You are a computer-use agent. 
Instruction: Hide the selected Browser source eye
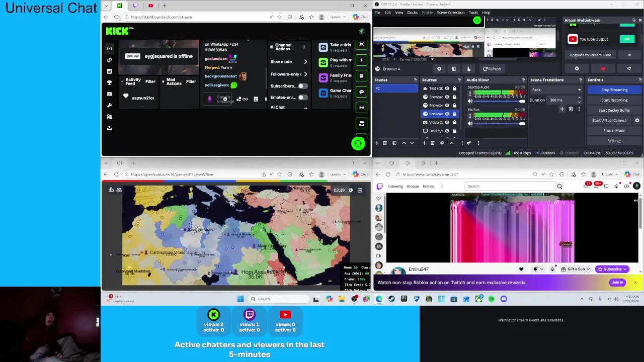pyautogui.click(x=447, y=114)
